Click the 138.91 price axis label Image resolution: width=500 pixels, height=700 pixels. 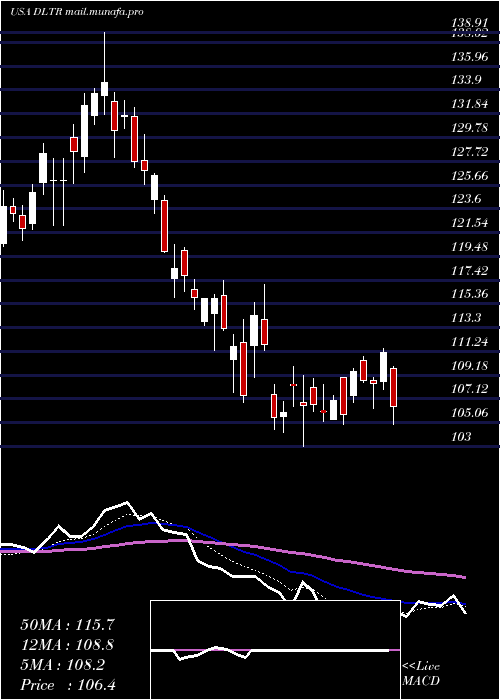click(472, 21)
